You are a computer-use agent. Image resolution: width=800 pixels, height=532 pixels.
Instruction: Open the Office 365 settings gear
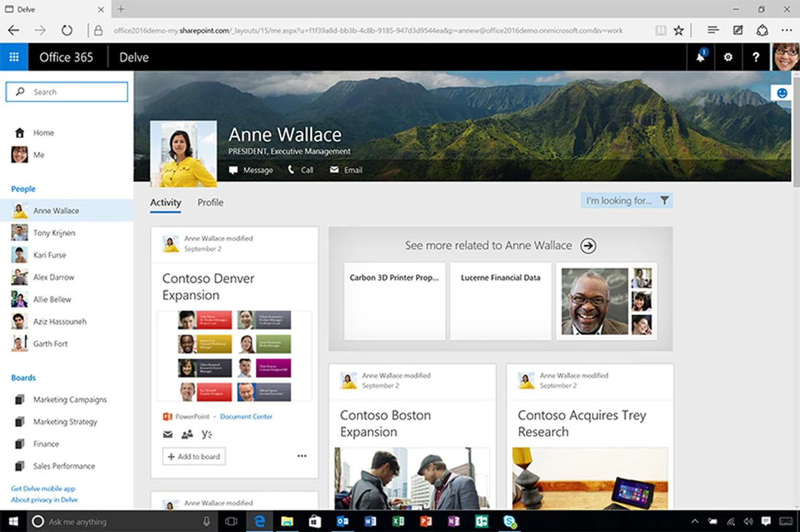tap(728, 57)
